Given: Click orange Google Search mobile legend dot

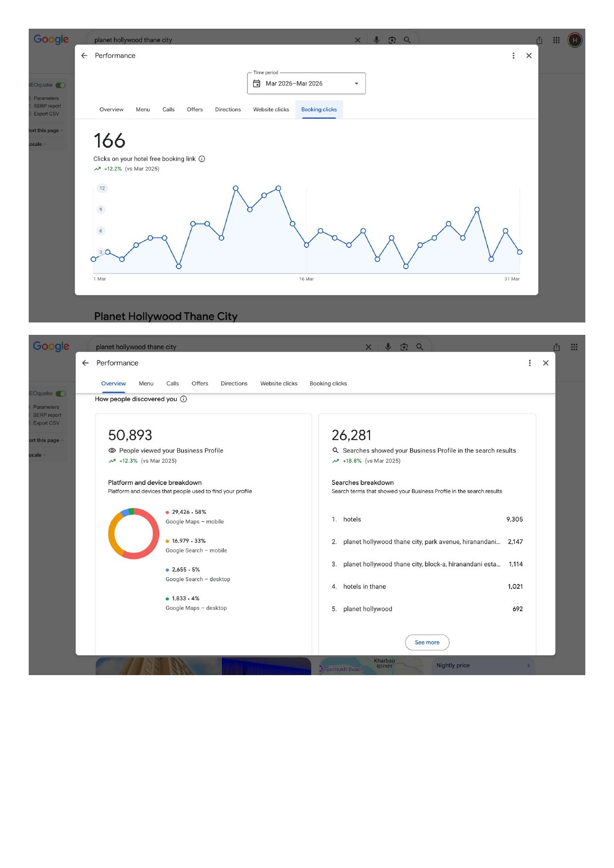Looking at the screenshot, I should click(x=167, y=541).
